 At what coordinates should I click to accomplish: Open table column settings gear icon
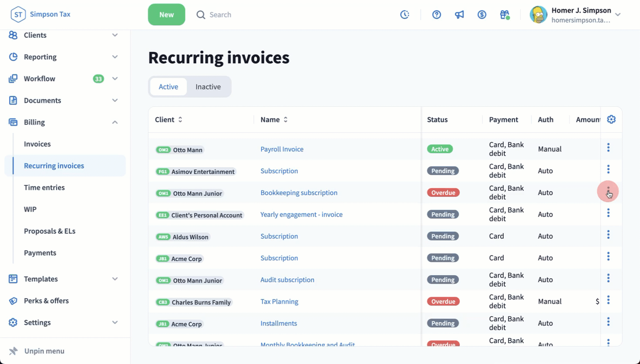(611, 119)
